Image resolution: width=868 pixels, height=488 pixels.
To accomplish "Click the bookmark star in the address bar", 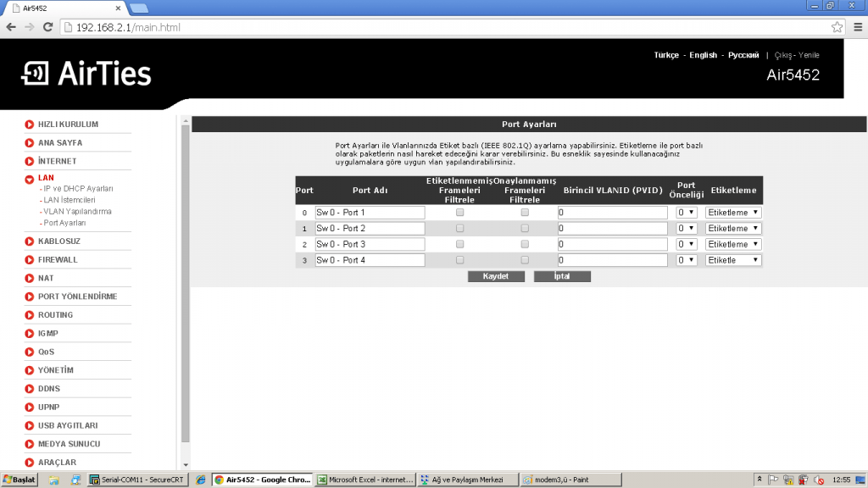I will coord(837,26).
